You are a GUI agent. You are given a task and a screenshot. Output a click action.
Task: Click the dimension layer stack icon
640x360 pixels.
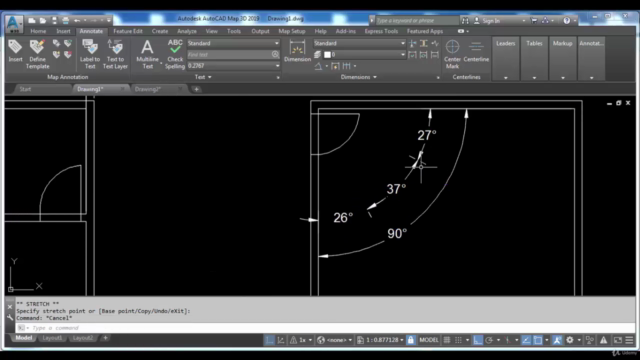coord(318,54)
